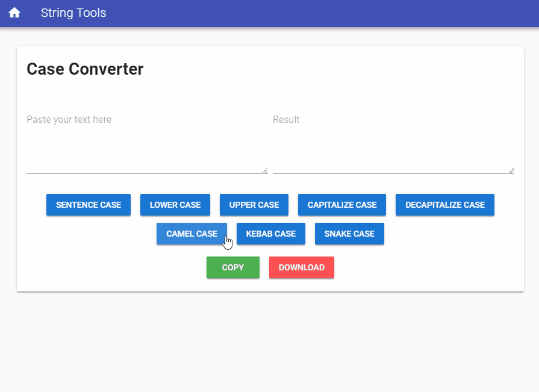Convert text with Lower Case button
Screen dimensions: 539x392
pos(175,205)
